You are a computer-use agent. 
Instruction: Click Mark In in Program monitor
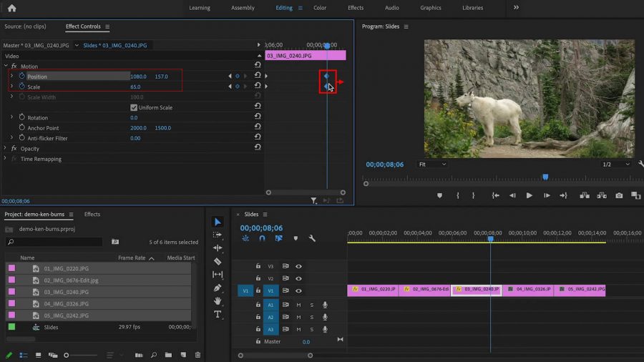point(457,196)
